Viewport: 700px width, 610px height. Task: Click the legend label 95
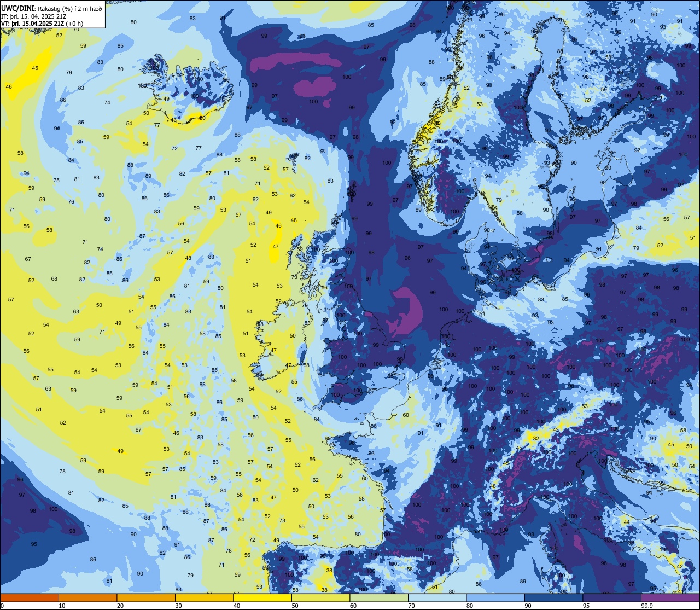click(x=586, y=606)
